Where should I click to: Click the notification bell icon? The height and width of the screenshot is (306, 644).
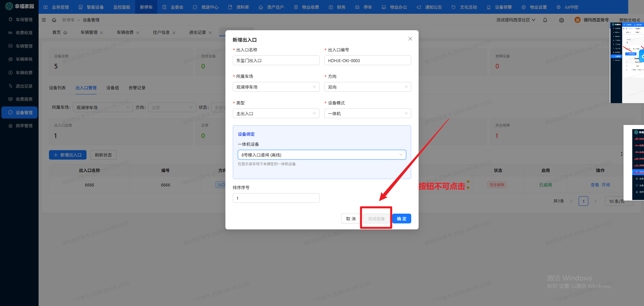coord(545,20)
